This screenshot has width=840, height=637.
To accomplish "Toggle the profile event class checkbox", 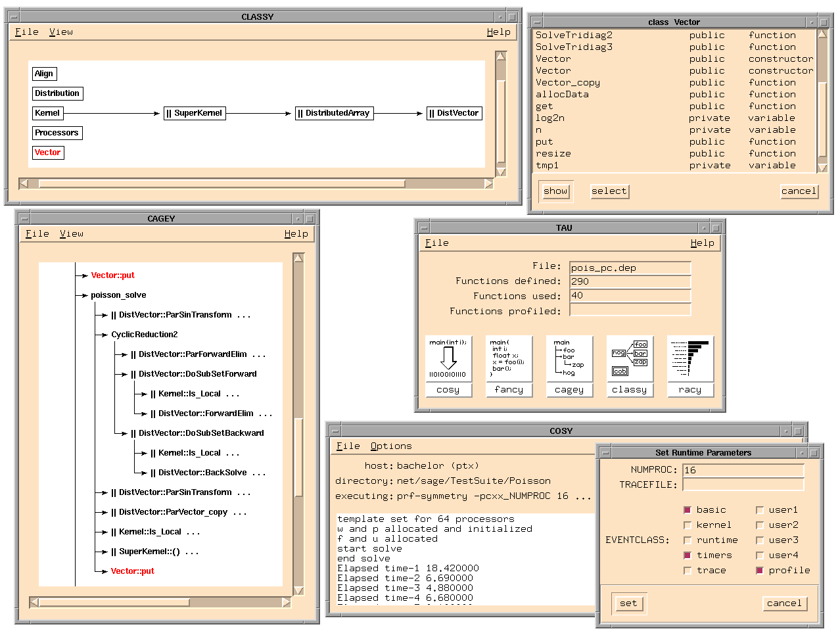I will click(x=760, y=571).
